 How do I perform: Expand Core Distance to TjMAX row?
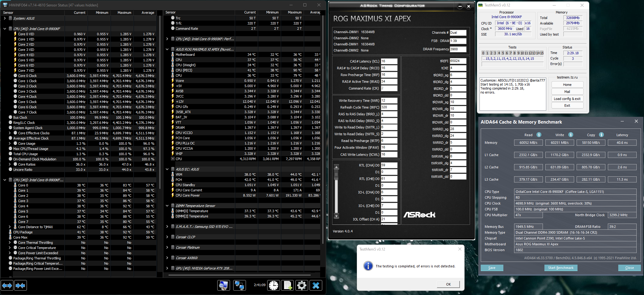(x=10, y=227)
